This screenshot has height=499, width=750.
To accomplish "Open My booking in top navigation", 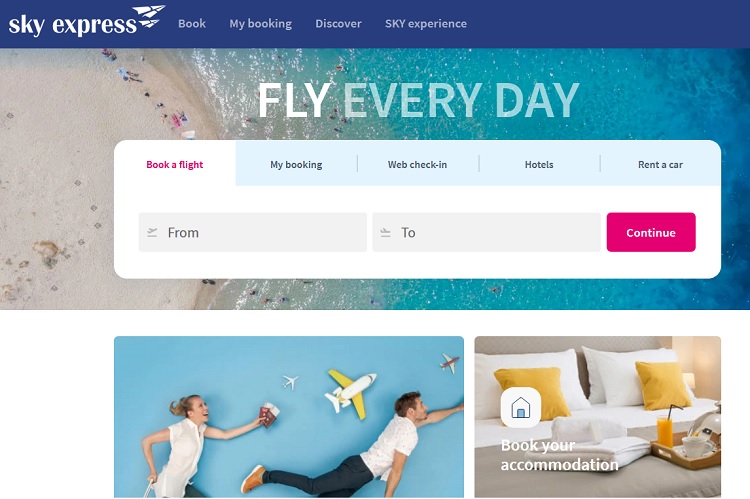I will [x=261, y=23].
